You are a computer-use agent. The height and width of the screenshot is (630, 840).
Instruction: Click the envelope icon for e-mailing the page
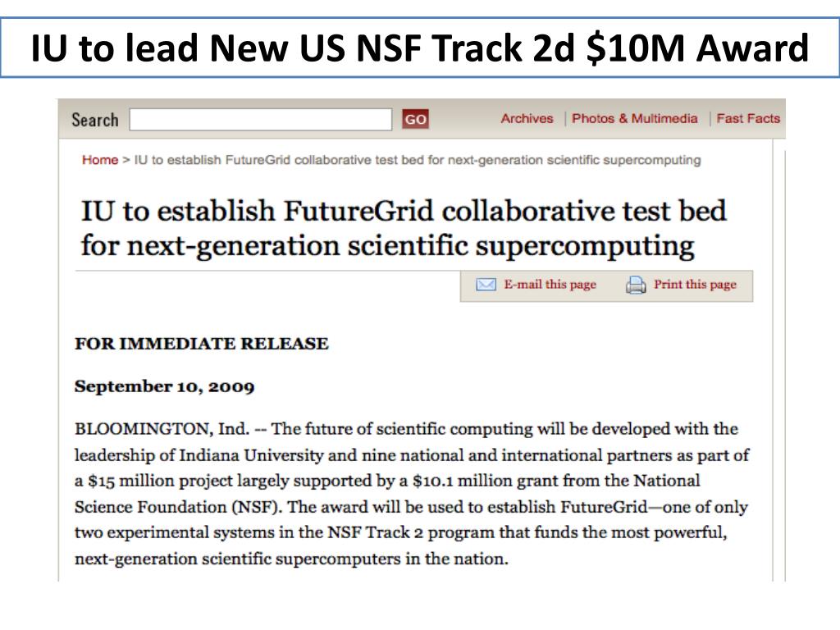pos(486,285)
